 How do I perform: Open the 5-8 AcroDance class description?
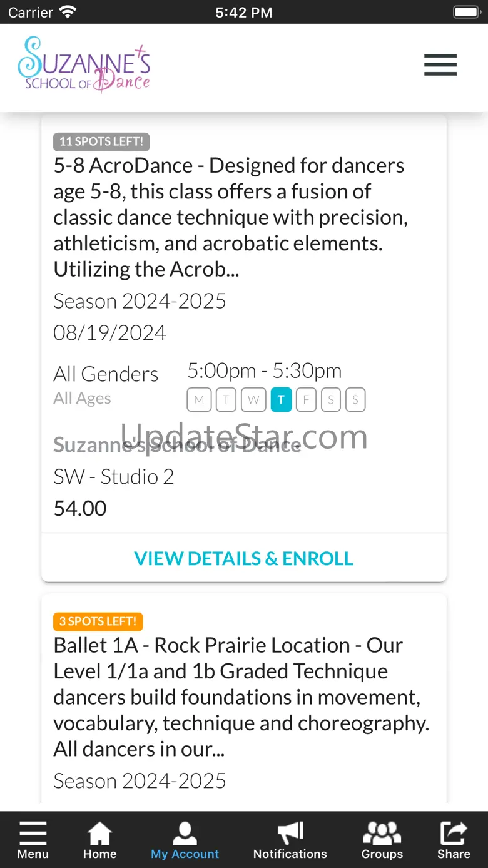coord(230,217)
